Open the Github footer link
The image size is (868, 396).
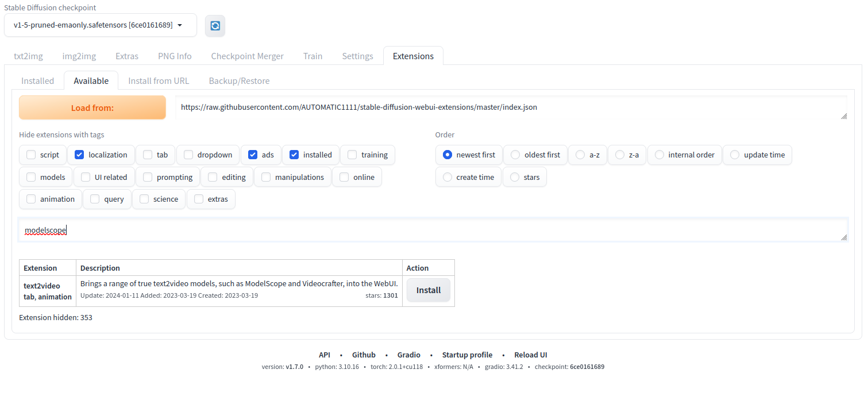click(364, 355)
